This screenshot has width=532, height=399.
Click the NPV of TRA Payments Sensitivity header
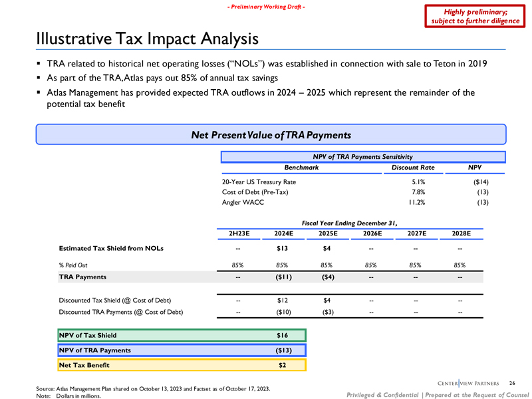(364, 156)
